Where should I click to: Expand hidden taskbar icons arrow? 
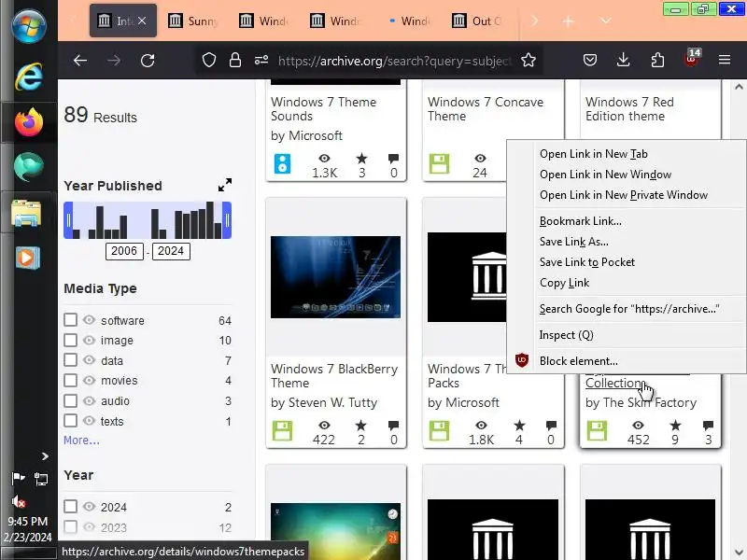click(45, 456)
